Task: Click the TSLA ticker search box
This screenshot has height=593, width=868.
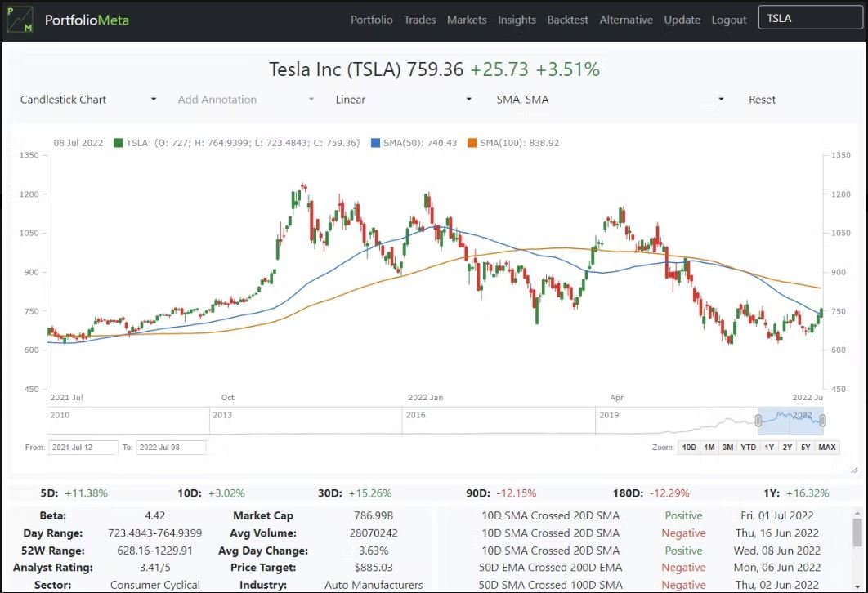Action: (x=811, y=18)
